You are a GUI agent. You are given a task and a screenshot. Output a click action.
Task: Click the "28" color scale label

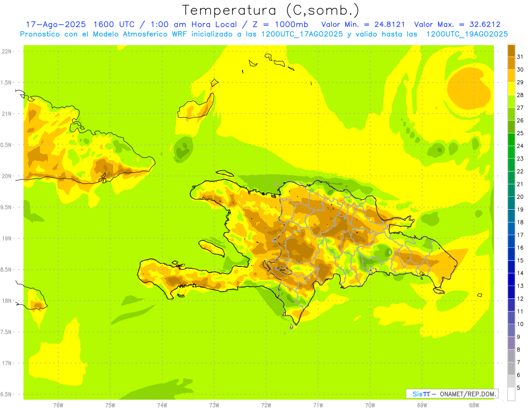click(x=520, y=95)
